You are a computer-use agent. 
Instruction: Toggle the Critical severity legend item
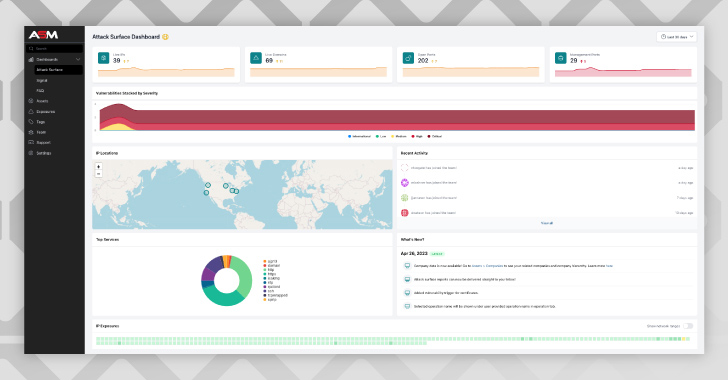435,137
